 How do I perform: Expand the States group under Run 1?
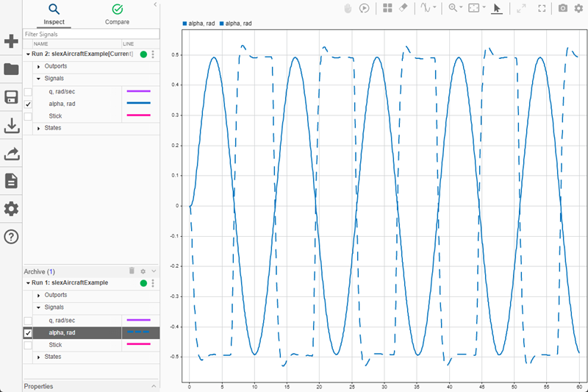38,357
